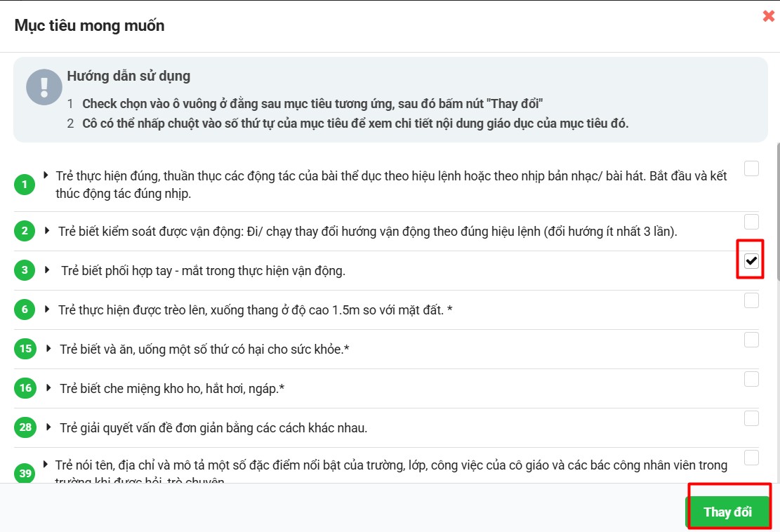Close the Mục tiêu mong muốn dialog
The image size is (780, 532).
768,16
